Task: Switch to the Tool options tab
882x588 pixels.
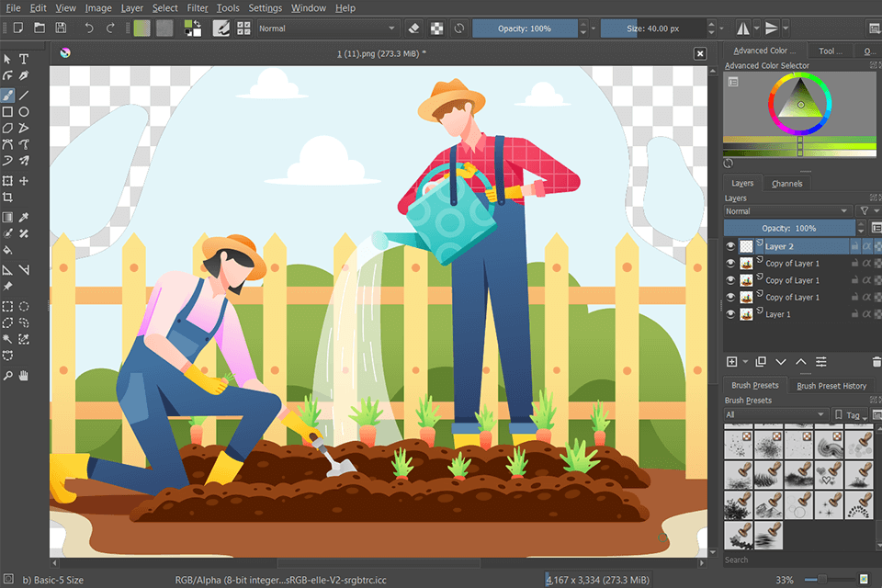Action: (831, 51)
